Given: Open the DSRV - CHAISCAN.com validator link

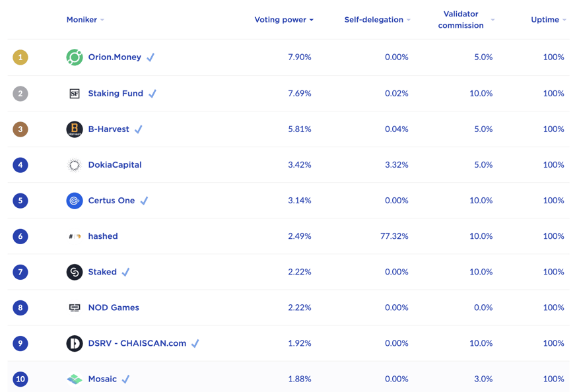Looking at the screenshot, I should point(137,343).
